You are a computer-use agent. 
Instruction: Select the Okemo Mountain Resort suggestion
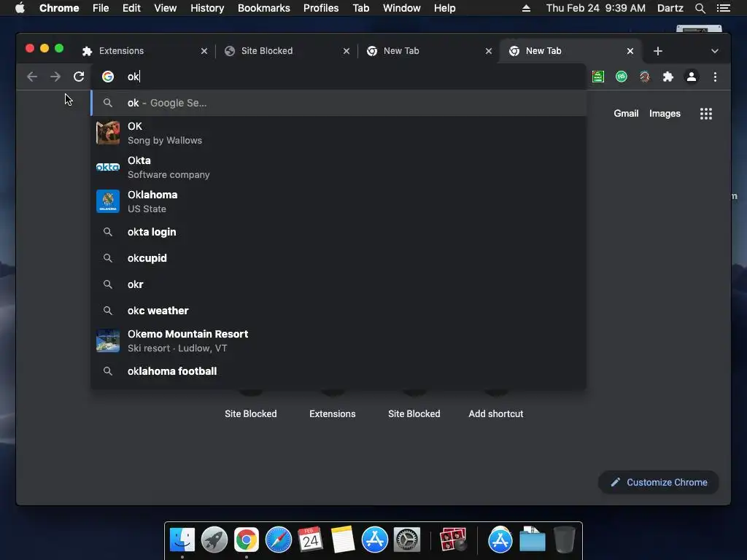point(338,341)
